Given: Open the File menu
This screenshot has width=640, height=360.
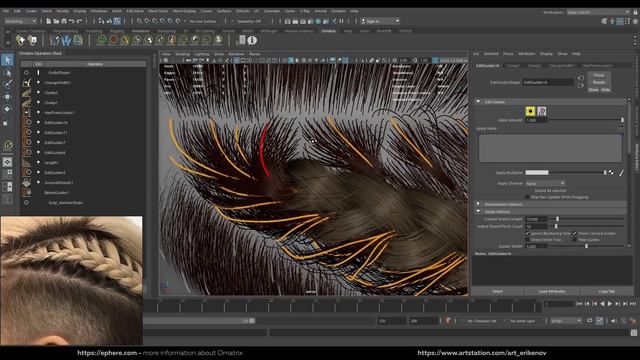Looking at the screenshot, I should [x=6, y=11].
